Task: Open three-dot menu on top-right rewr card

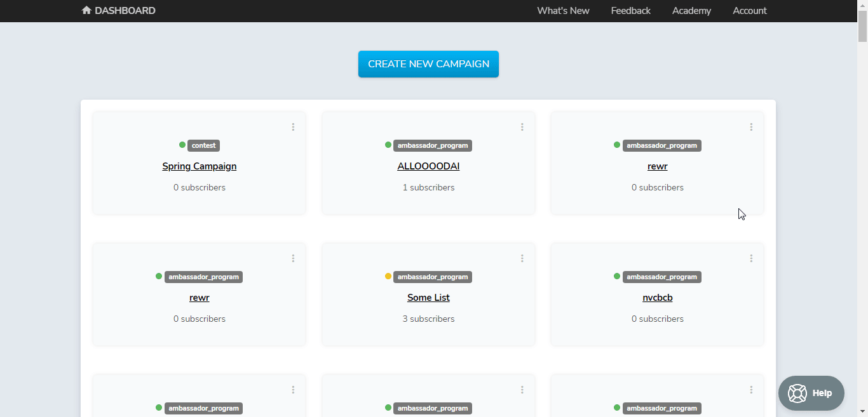Action: 751,127
